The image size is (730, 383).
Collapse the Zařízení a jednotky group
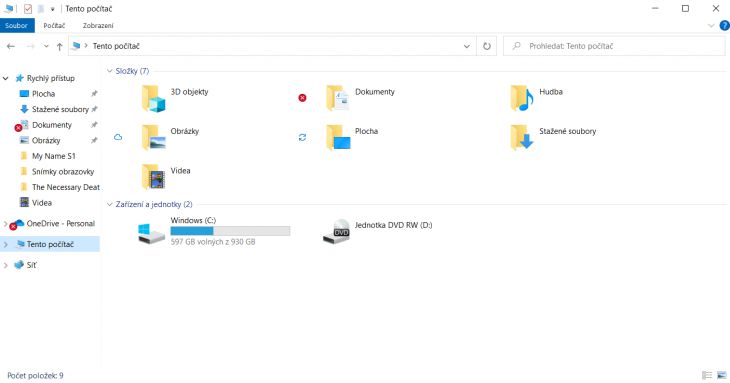click(x=110, y=204)
